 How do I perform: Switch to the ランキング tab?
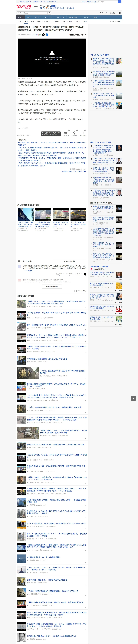86,17
